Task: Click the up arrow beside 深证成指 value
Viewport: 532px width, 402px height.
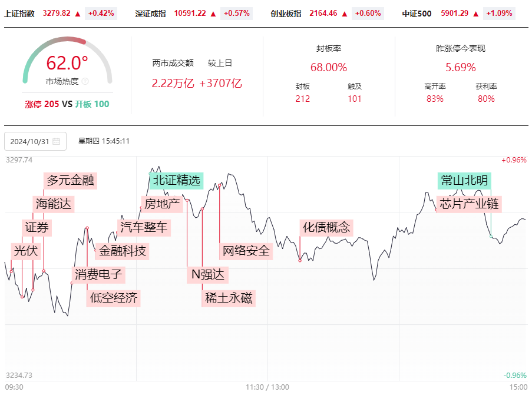Action: click(x=213, y=14)
